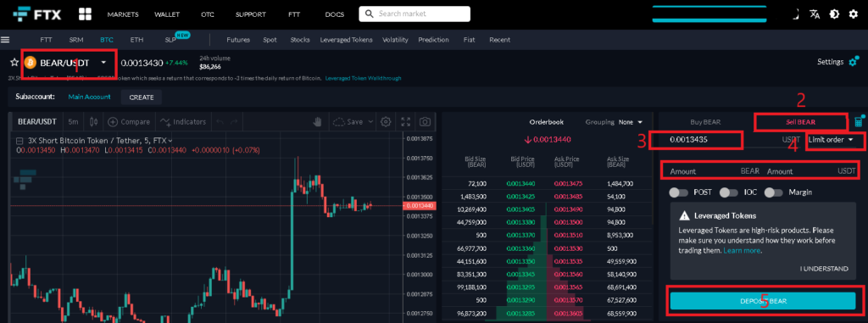Click the FTX logo
Viewport: 868px width, 323px height.
(38, 14)
